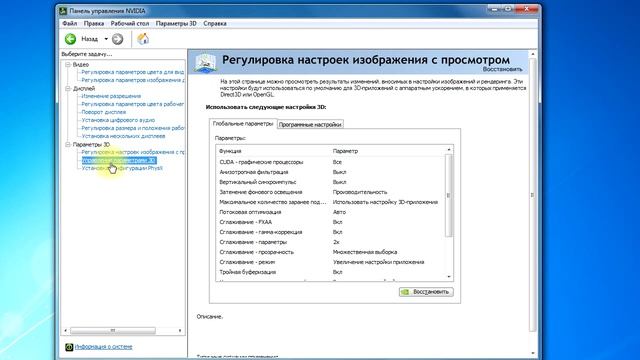Screen dimensions: 640x360
Task: Select the Сглаживание - прозрачность row
Action: tap(331, 252)
